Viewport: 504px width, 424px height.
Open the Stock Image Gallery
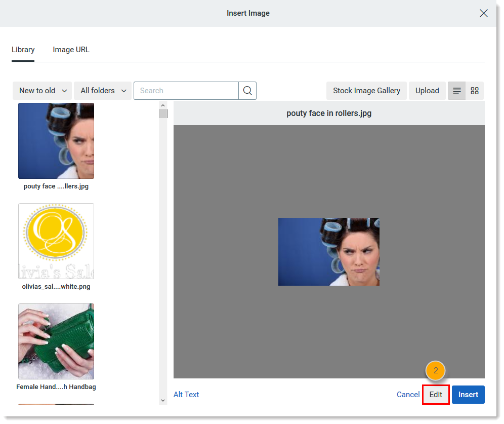[x=366, y=91]
